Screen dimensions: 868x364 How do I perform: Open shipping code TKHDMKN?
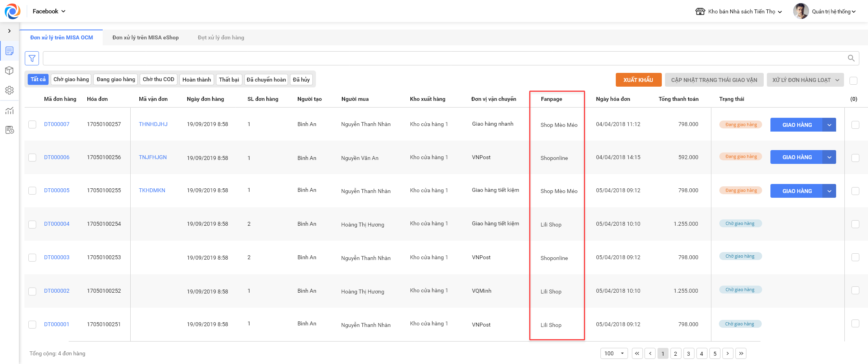(152, 190)
